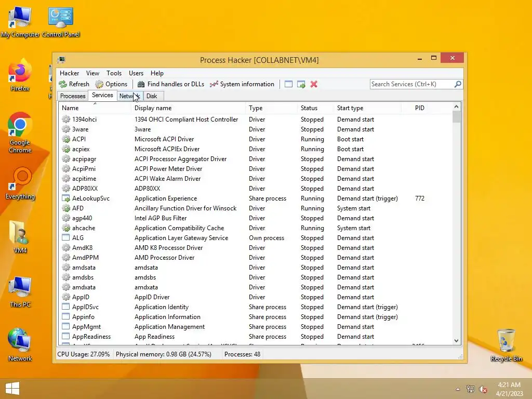532x399 pixels.
Task: Click the amdsbs service name
Action: click(x=83, y=277)
